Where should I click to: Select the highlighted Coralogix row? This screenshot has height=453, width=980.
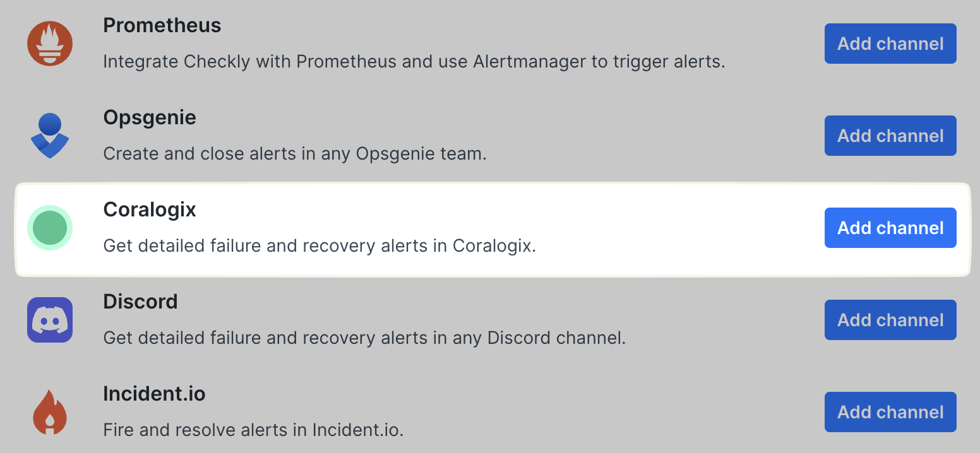point(442,228)
